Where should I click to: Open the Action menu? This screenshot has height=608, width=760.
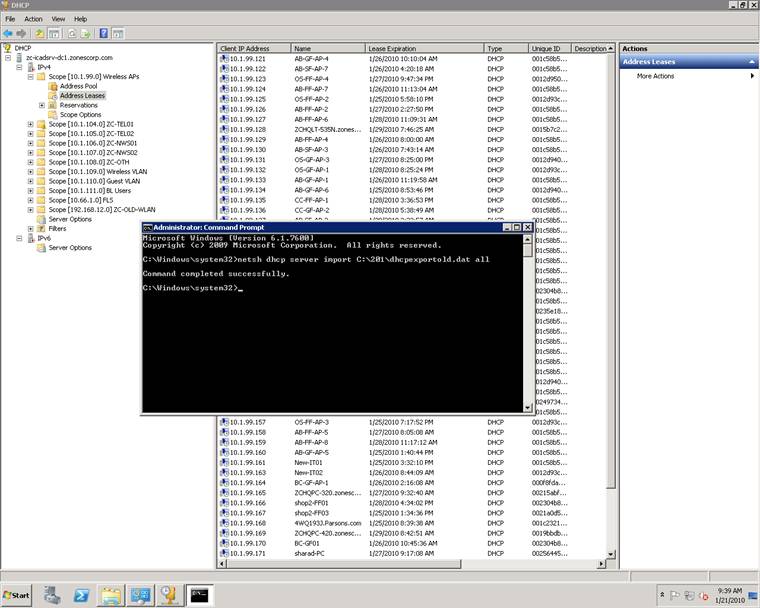(33, 19)
